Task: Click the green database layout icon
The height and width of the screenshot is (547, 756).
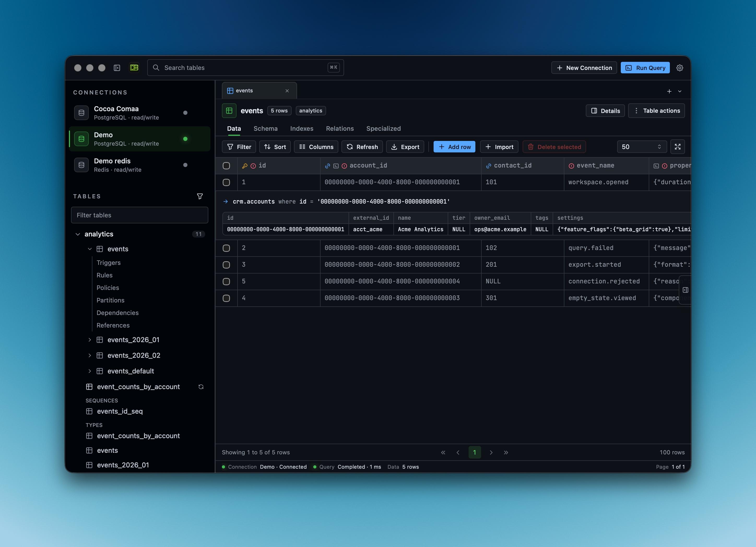Action: [134, 68]
